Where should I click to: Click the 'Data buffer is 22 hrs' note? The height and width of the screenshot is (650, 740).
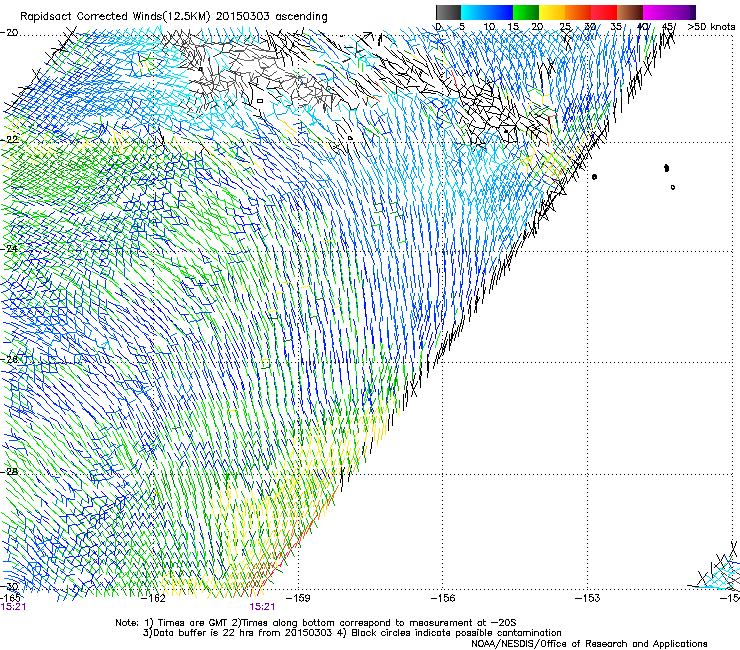pyautogui.click(x=352, y=633)
